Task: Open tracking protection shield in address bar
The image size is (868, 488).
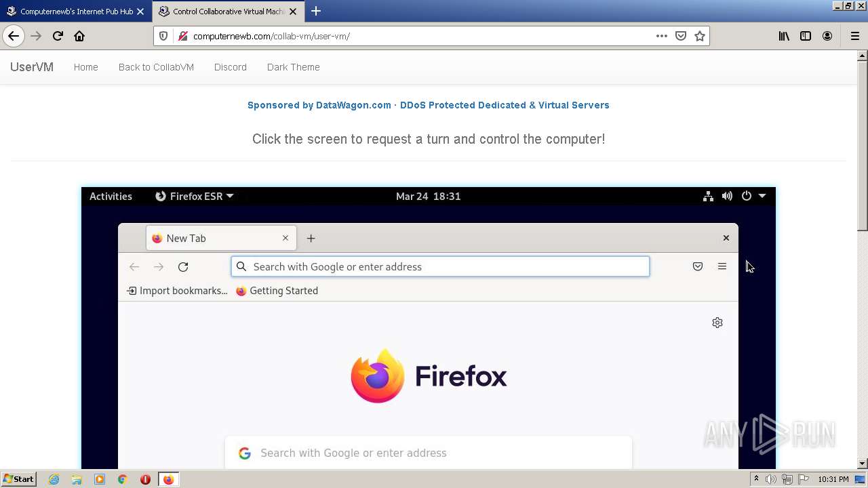Action: click(163, 36)
